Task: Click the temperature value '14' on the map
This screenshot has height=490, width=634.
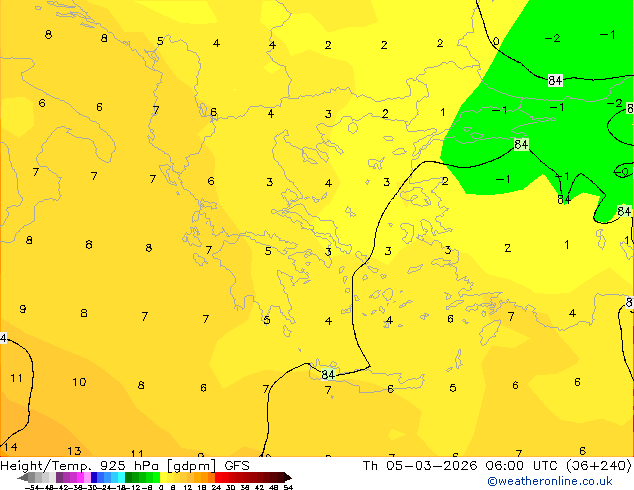Action: pos(11,447)
